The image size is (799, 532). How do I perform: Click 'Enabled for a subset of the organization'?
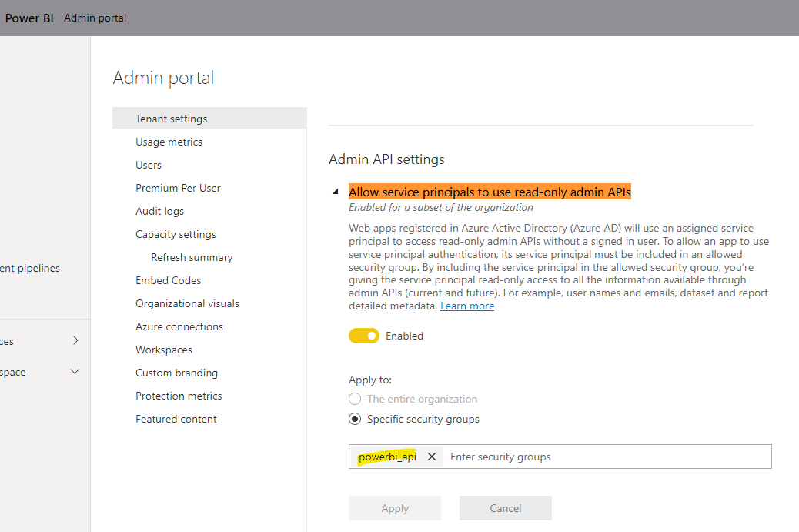441,207
